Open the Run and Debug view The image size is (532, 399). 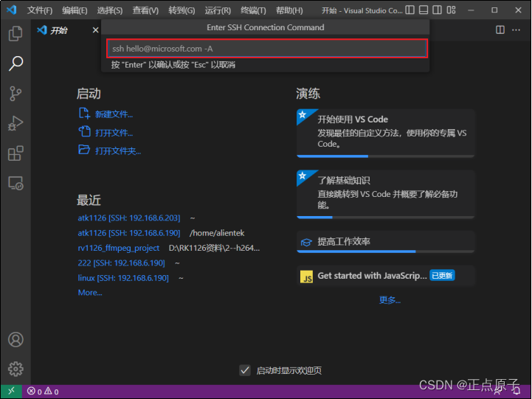(x=15, y=123)
